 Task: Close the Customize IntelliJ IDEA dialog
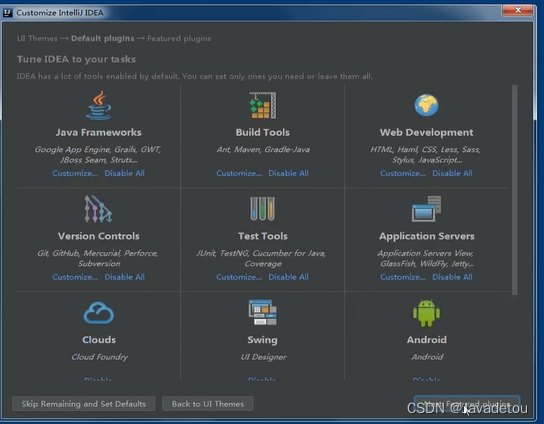point(518,10)
